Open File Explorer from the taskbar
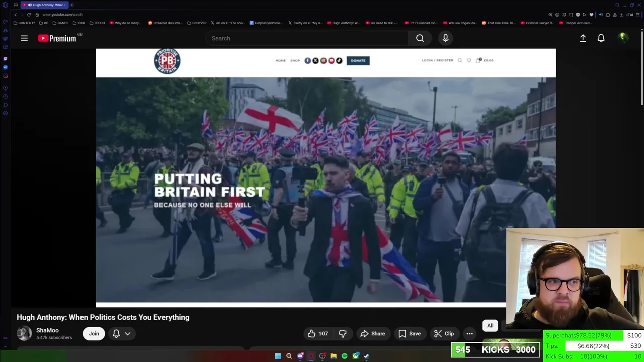The image size is (644, 362). [x=333, y=356]
